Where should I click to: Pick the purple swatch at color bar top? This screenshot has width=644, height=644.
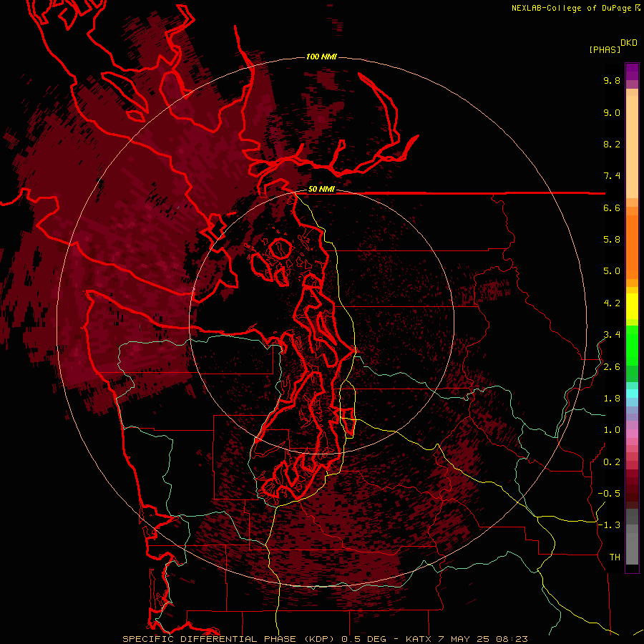[632, 72]
